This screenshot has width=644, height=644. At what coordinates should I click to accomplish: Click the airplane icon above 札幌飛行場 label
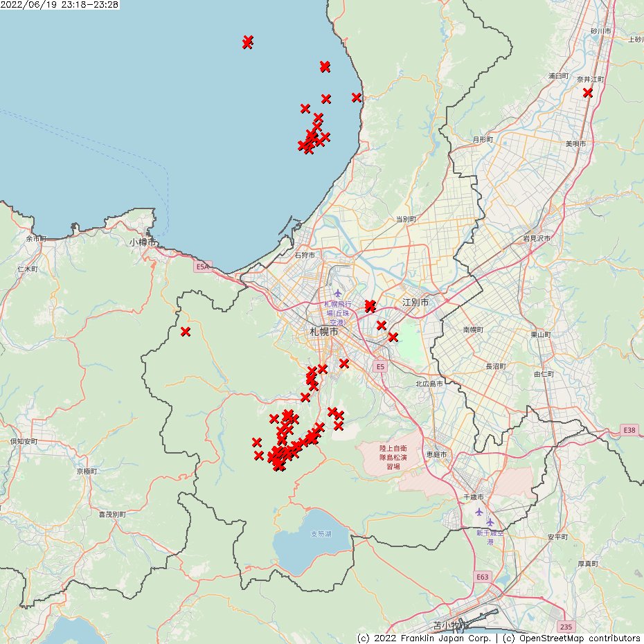338,293
